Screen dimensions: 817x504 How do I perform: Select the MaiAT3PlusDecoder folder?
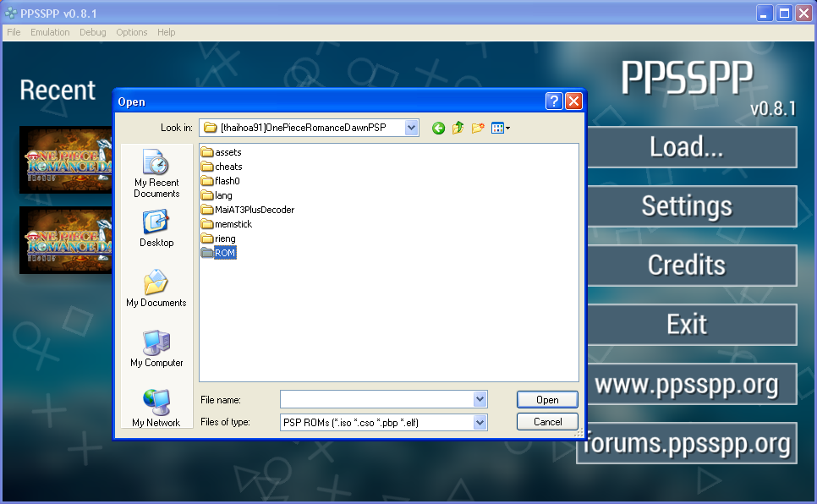[248, 210]
